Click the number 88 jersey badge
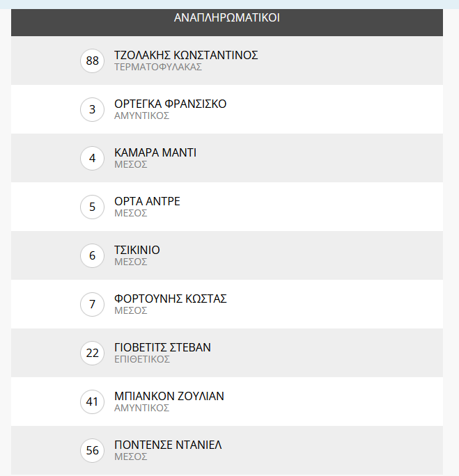The height and width of the screenshot is (476, 459). click(x=93, y=61)
